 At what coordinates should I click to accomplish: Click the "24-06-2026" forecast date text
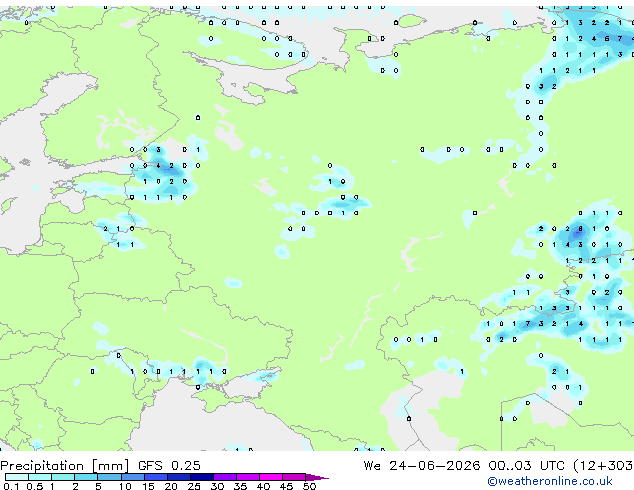435,466
